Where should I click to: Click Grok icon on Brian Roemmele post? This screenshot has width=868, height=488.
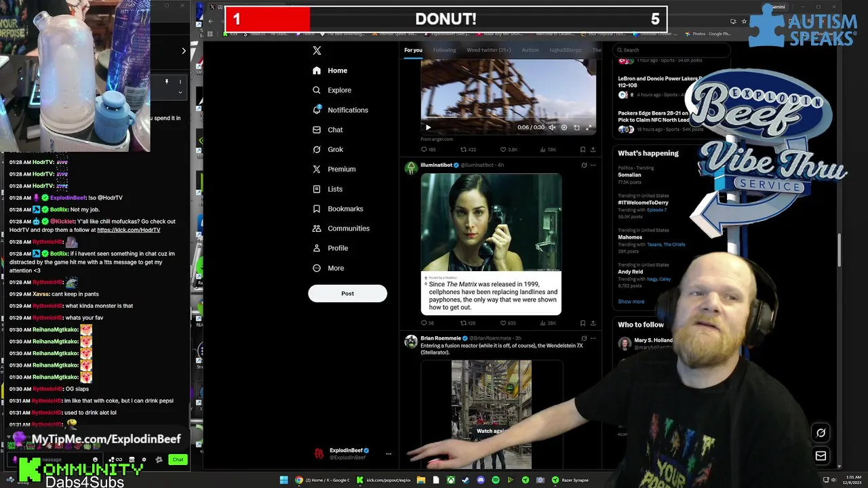click(x=584, y=338)
